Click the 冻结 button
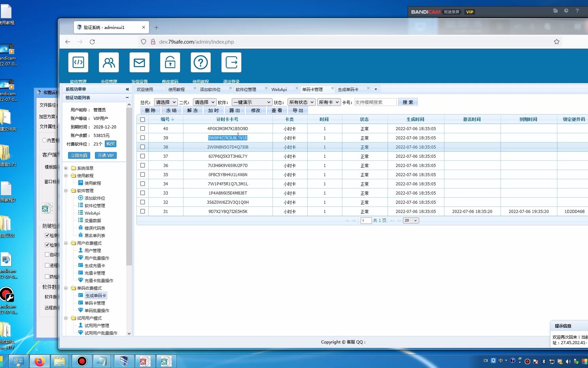588x368 pixels. tap(171, 110)
